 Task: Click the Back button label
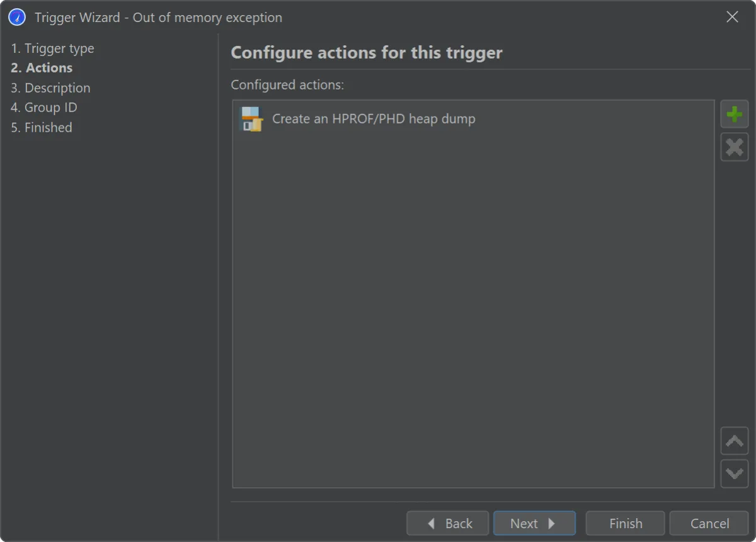coord(459,524)
